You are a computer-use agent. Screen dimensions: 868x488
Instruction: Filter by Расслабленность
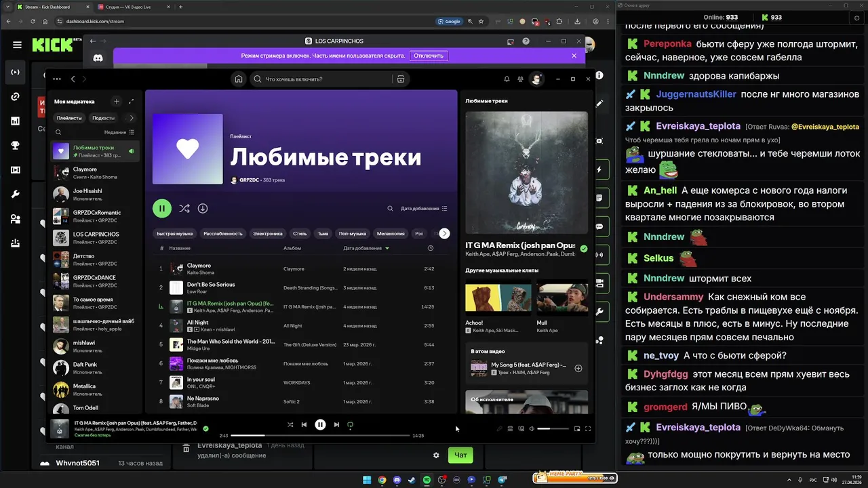(x=223, y=233)
